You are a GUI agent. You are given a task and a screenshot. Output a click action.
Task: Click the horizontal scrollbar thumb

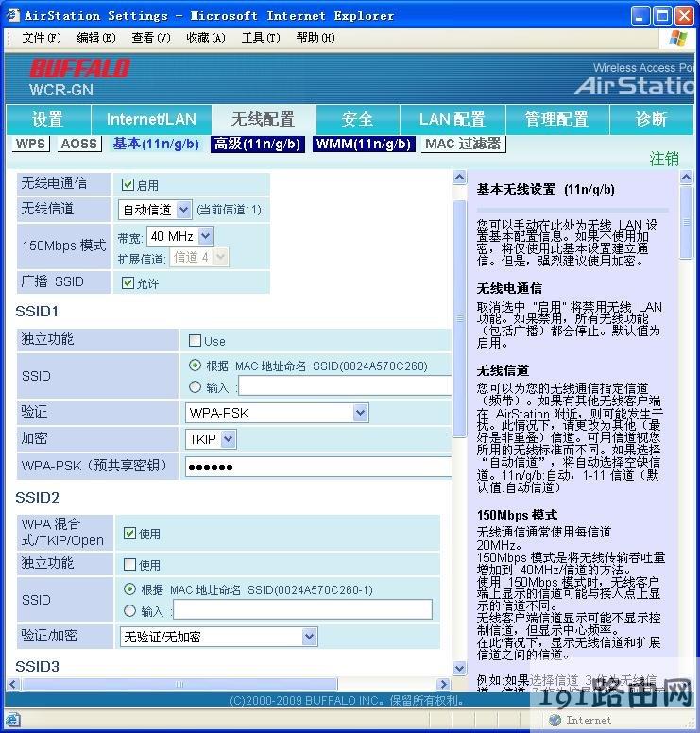(179, 685)
